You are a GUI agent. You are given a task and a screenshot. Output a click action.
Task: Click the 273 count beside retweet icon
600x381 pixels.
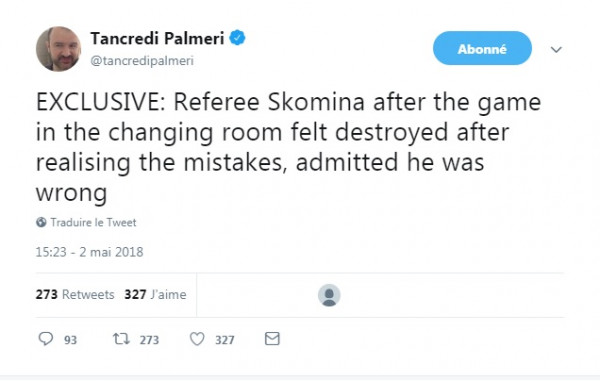149,340
